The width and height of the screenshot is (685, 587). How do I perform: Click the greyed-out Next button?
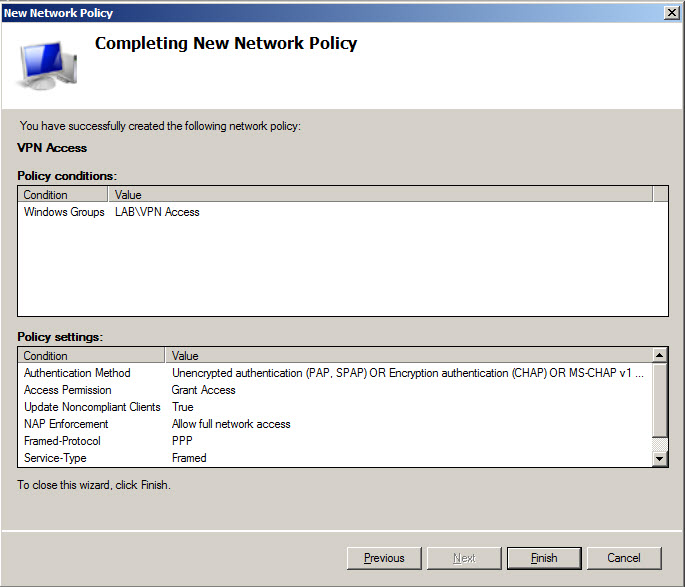point(464,558)
